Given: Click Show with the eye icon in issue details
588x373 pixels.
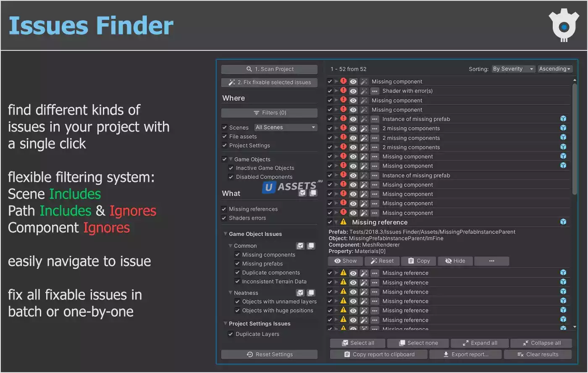Looking at the screenshot, I should click(x=346, y=261).
